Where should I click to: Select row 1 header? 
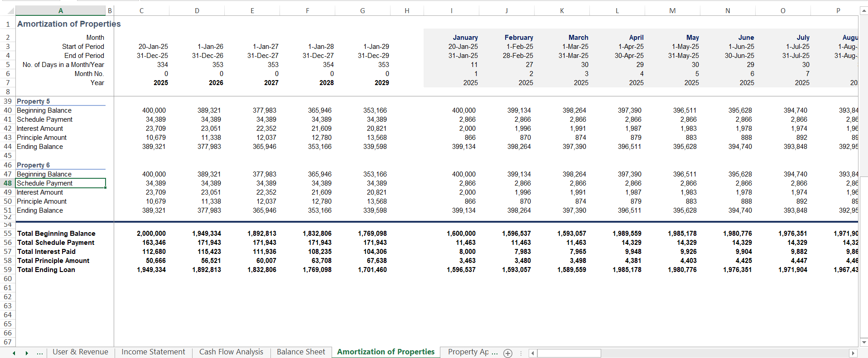8,24
